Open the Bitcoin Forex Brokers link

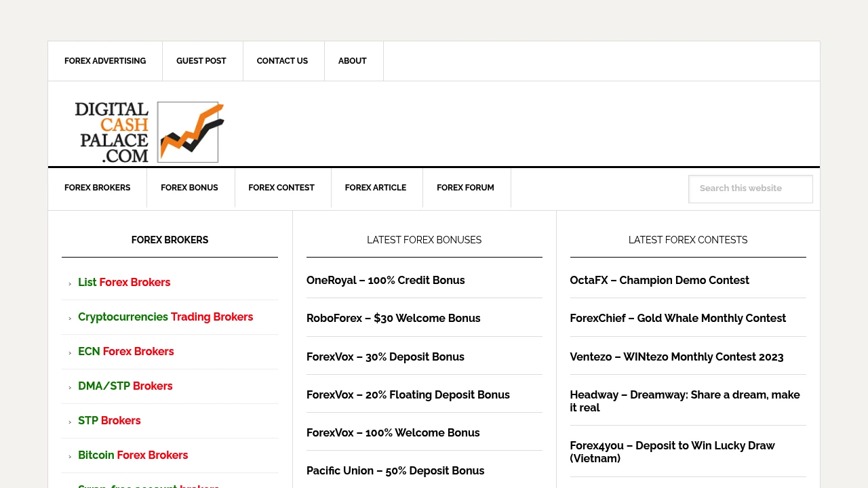click(x=133, y=455)
